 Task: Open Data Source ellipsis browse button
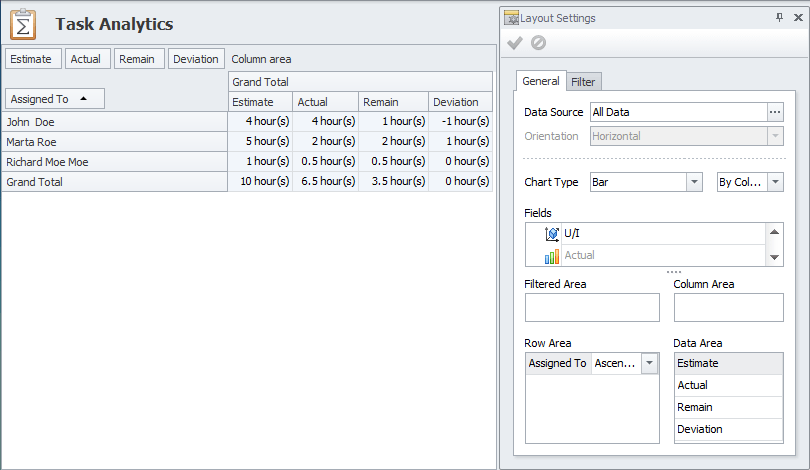(775, 112)
